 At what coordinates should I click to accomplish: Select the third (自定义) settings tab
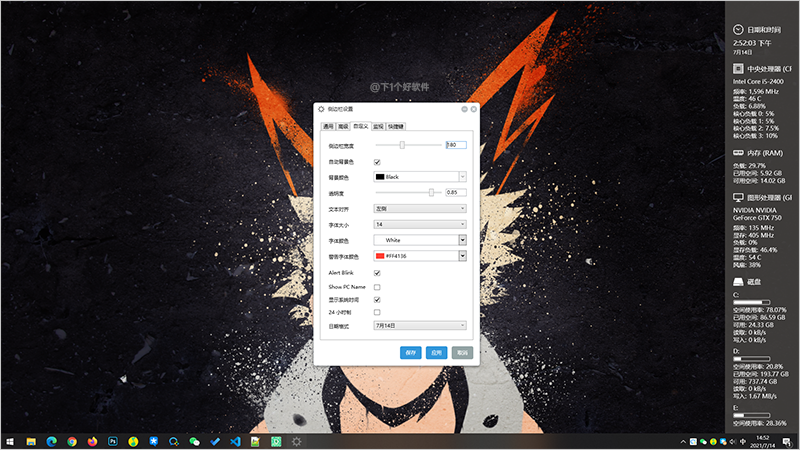click(361, 126)
